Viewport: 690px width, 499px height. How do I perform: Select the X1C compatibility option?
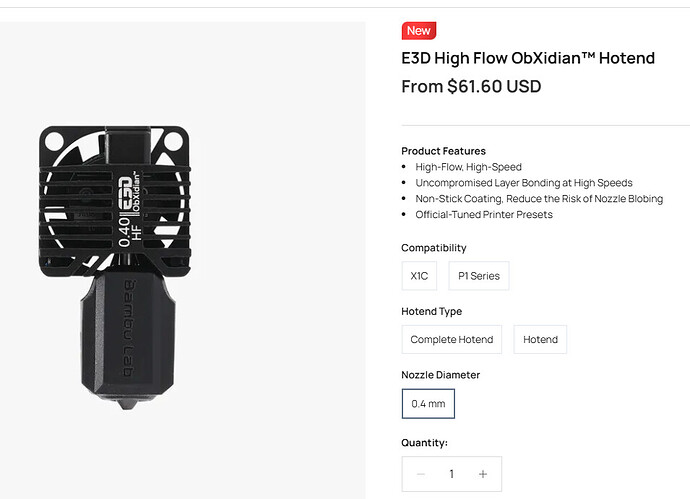click(419, 276)
